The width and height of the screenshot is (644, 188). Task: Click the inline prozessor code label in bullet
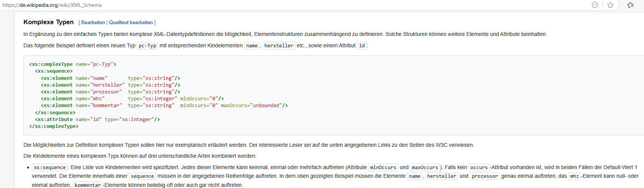click(485, 176)
